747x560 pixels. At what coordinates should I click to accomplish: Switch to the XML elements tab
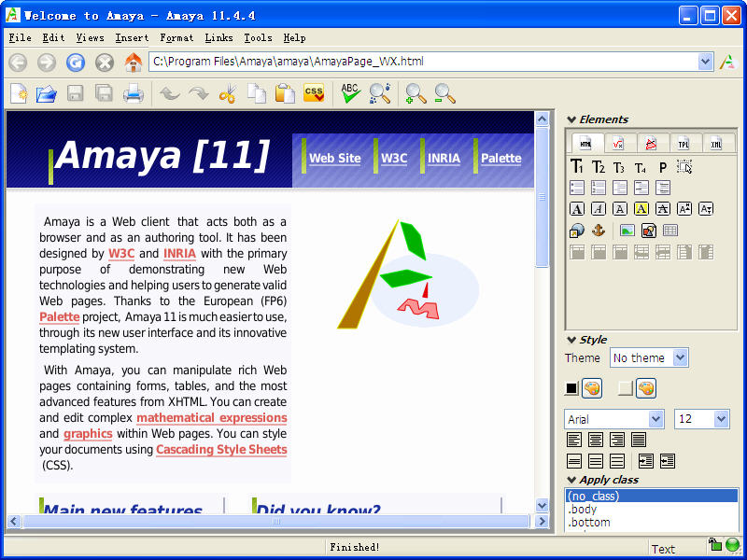click(716, 144)
